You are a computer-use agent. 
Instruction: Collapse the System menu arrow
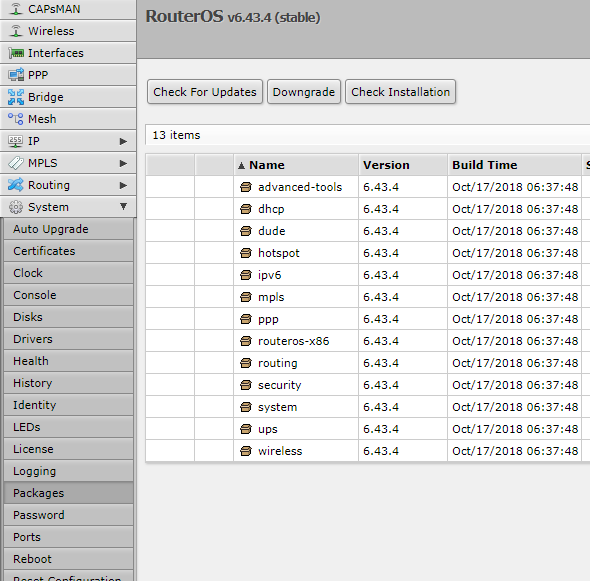click(x=123, y=207)
